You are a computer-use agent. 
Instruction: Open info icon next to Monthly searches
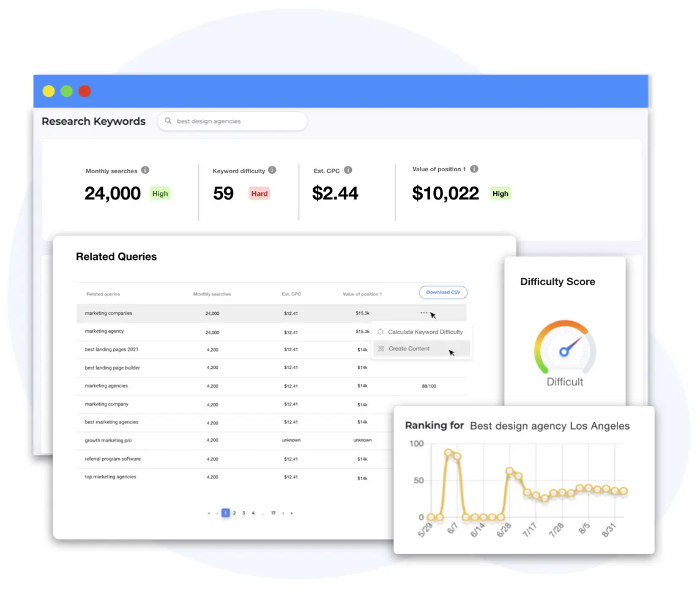coord(145,170)
